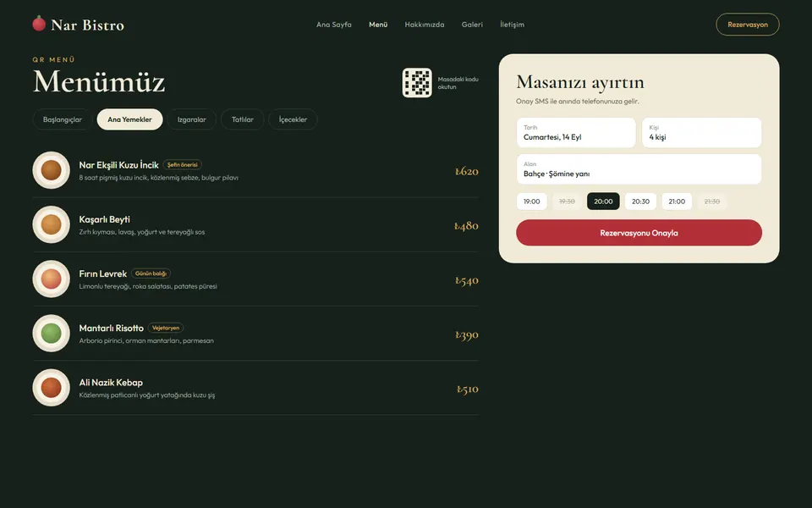Open the Hakkımızda page link
The image size is (812, 508).
[x=425, y=25]
